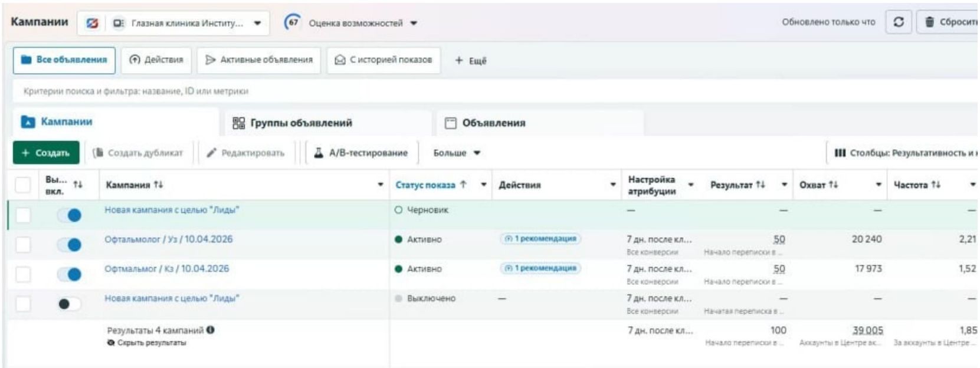Image resolution: width=980 pixels, height=368 pixels.
Task: Click reach value 20 240
Action: [x=867, y=239]
